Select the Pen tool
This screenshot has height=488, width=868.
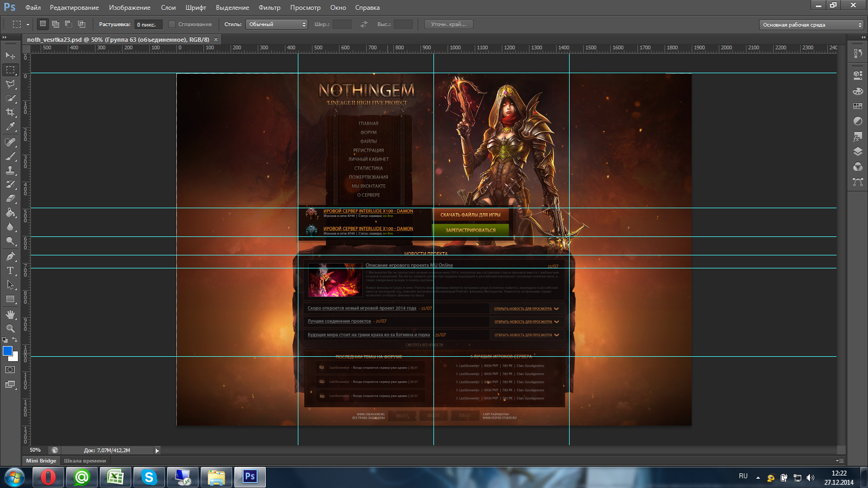pyautogui.click(x=10, y=256)
